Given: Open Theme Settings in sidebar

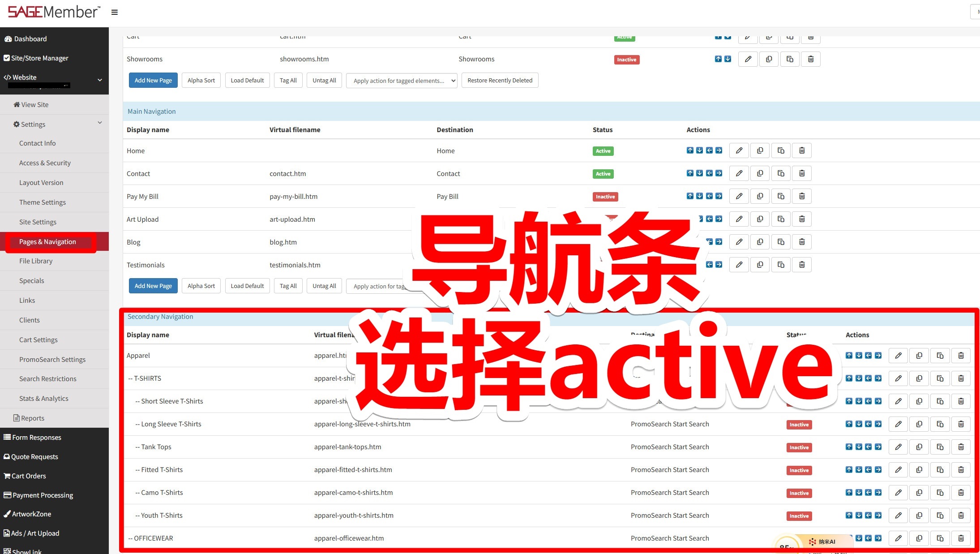Looking at the screenshot, I should (43, 202).
